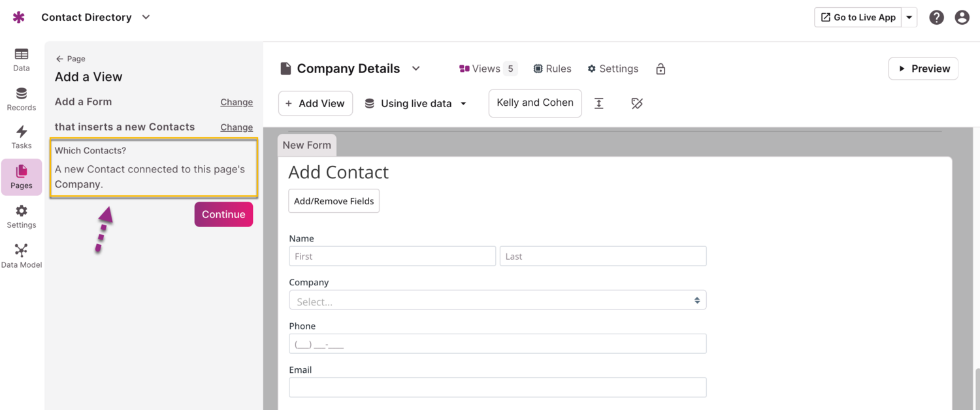Open Records from the sidebar

click(x=22, y=99)
